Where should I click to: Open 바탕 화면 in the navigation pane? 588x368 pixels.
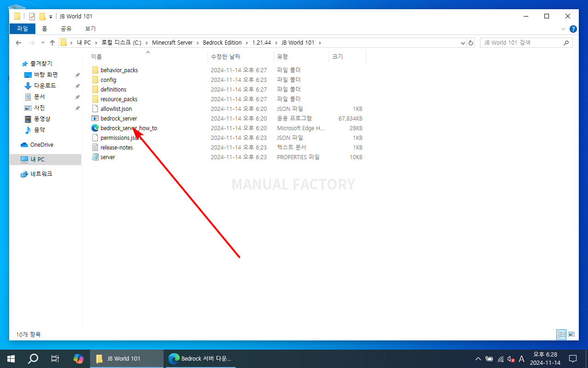pyautogui.click(x=46, y=75)
